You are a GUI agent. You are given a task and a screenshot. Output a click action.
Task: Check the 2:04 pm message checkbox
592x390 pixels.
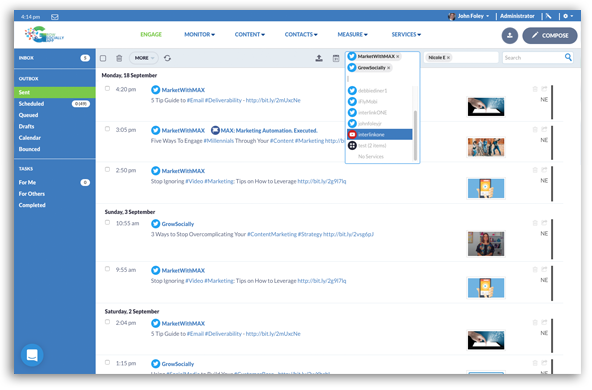pyautogui.click(x=108, y=322)
